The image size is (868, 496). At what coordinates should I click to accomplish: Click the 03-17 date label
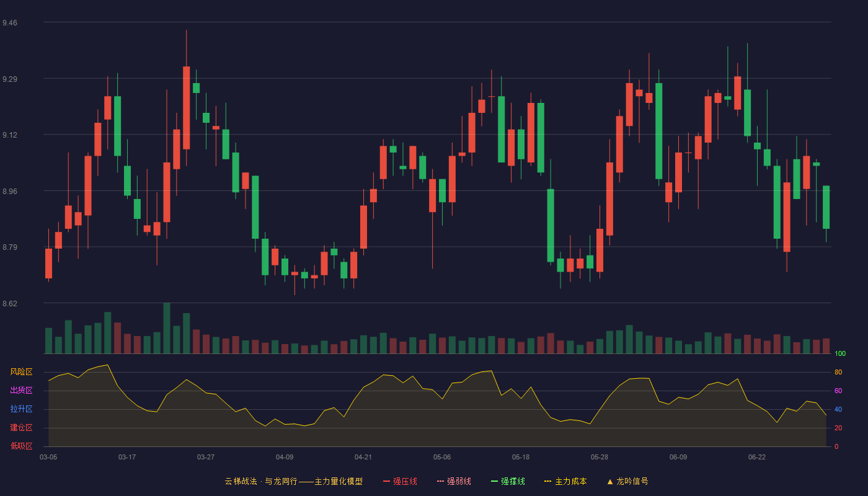point(127,457)
